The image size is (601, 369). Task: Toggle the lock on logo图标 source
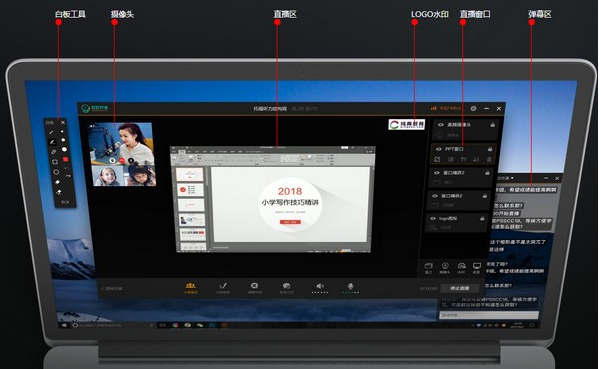point(482,218)
